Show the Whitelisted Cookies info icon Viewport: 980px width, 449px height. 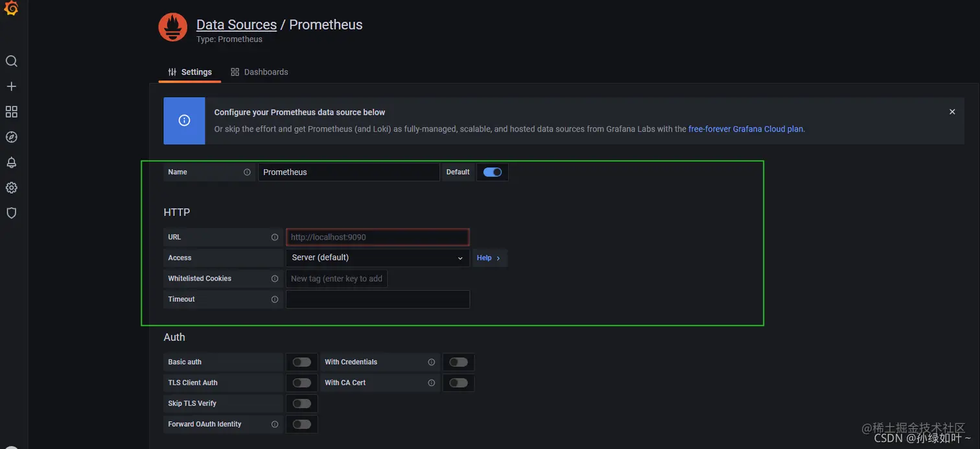(x=275, y=279)
